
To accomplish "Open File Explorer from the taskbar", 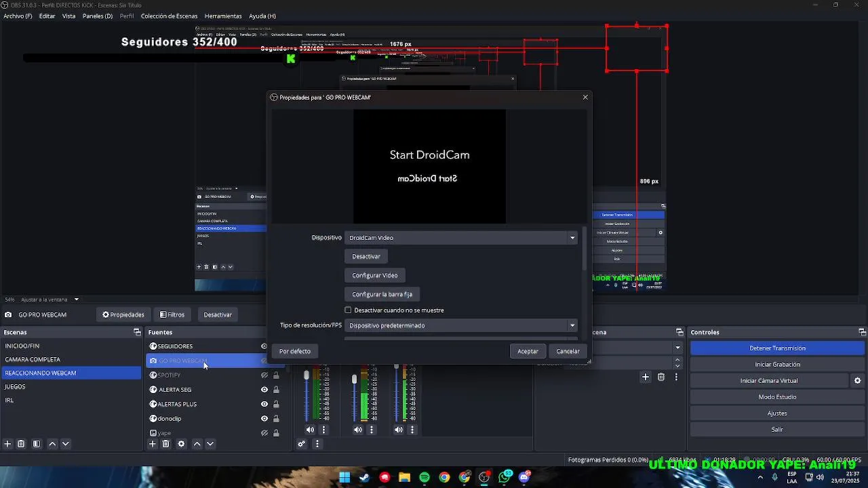I will coord(404,477).
